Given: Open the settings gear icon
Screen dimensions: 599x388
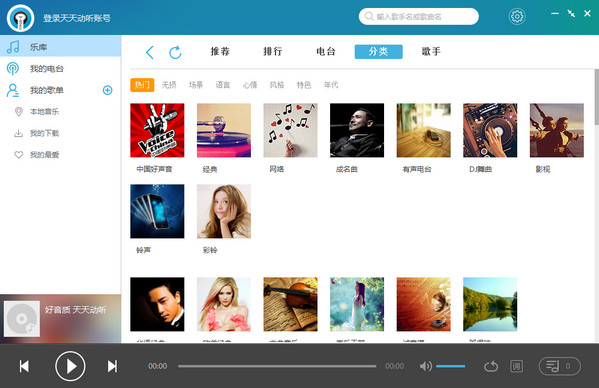Looking at the screenshot, I should [x=517, y=16].
